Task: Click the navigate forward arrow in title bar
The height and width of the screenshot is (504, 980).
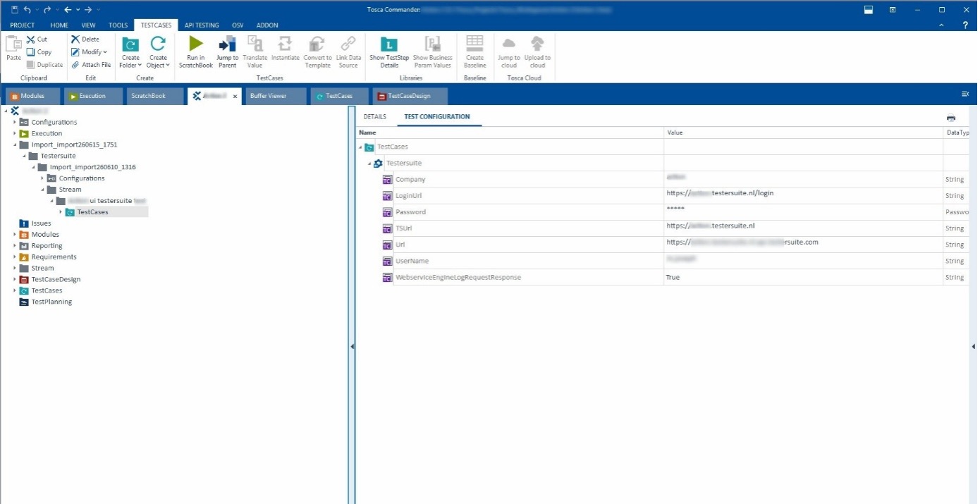Action: point(88,10)
